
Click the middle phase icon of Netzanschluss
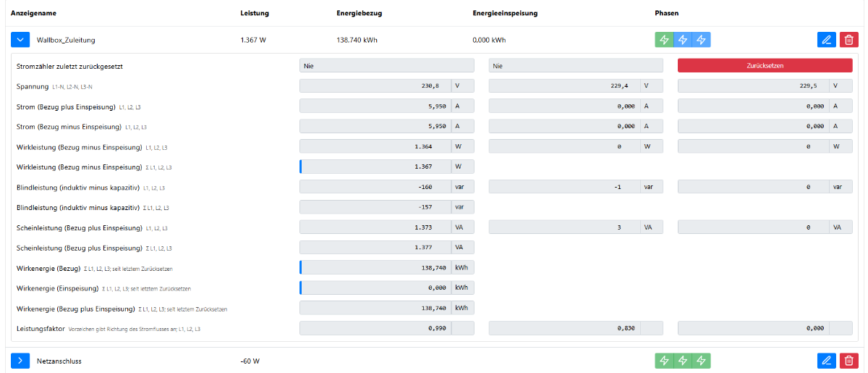683,361
